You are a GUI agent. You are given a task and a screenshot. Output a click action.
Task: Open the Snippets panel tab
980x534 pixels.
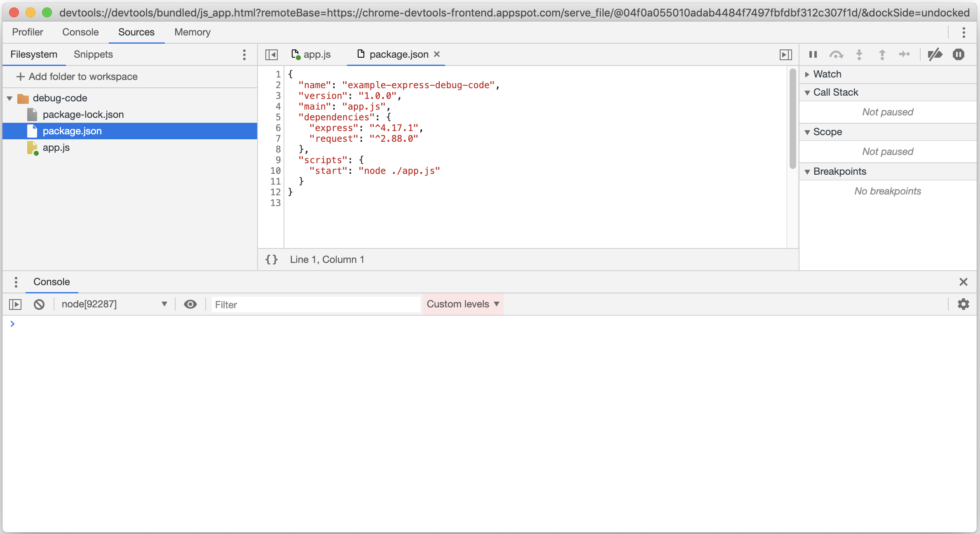pos(93,54)
